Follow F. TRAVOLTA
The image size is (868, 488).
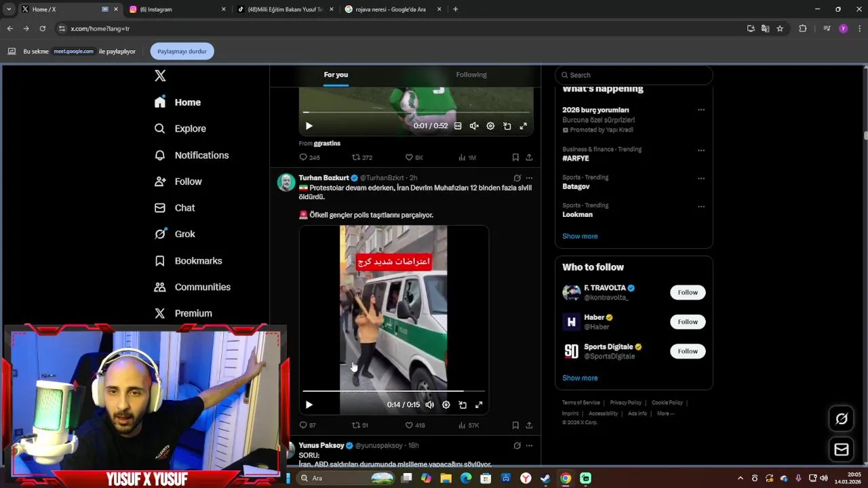pos(688,292)
